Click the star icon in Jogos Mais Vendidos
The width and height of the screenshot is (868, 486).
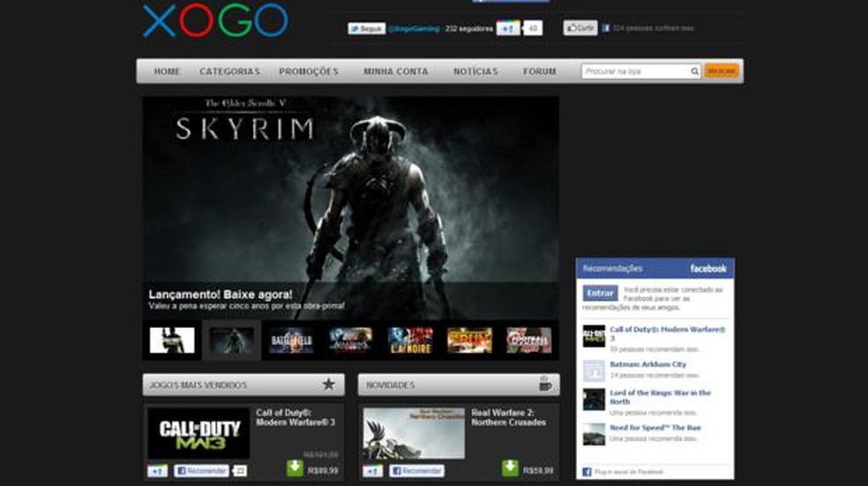coord(329,385)
